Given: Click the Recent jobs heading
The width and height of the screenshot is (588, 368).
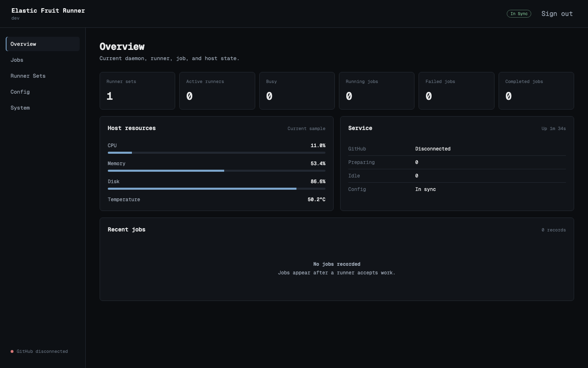Looking at the screenshot, I should 127,229.
